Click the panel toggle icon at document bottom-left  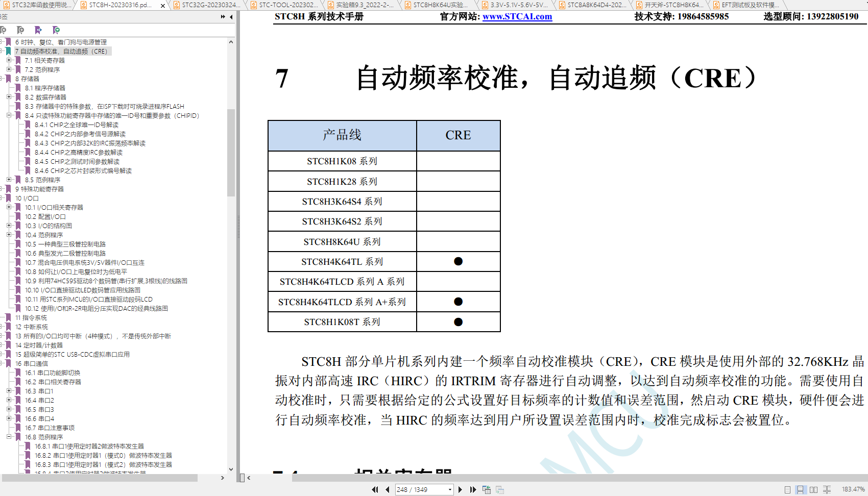[242, 478]
